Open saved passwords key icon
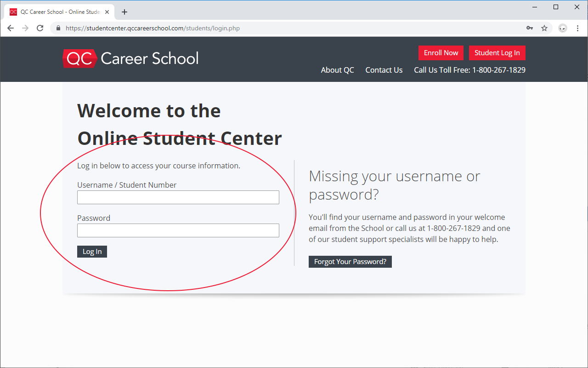This screenshot has height=368, width=588. [x=530, y=28]
